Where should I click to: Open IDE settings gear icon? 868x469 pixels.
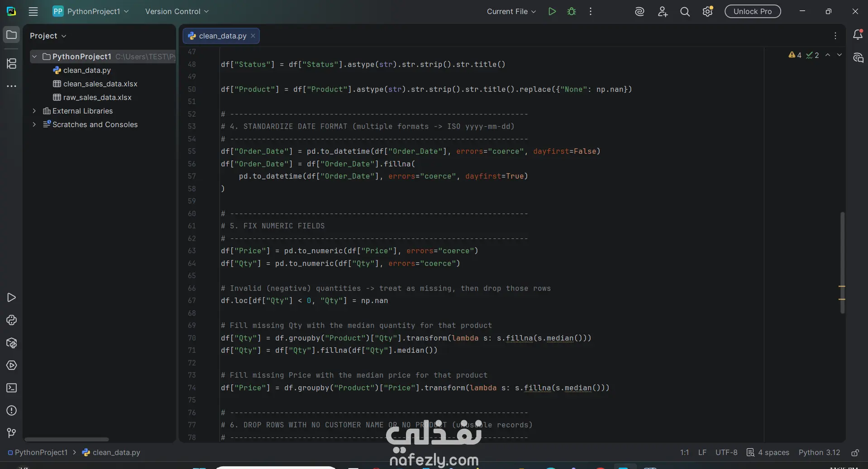[x=708, y=11]
